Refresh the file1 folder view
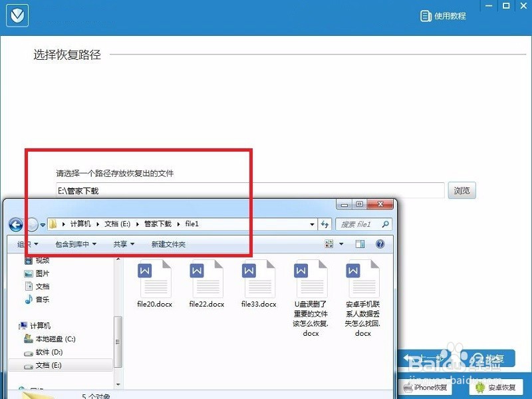532x399 pixels. click(325, 224)
